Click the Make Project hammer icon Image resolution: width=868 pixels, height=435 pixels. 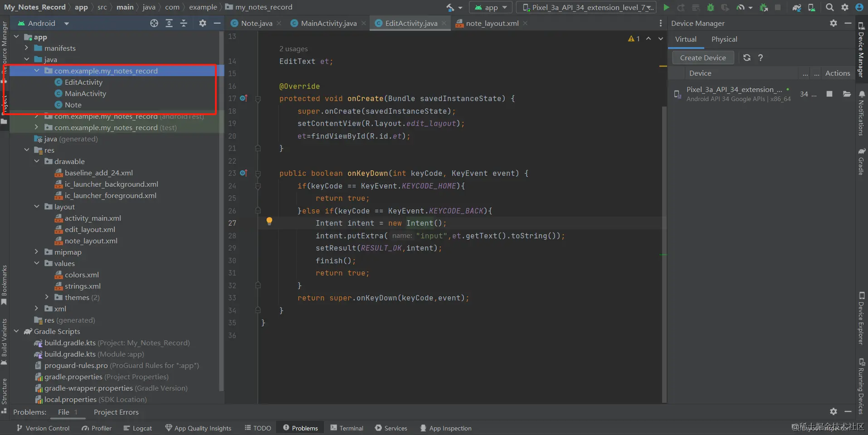pos(450,7)
